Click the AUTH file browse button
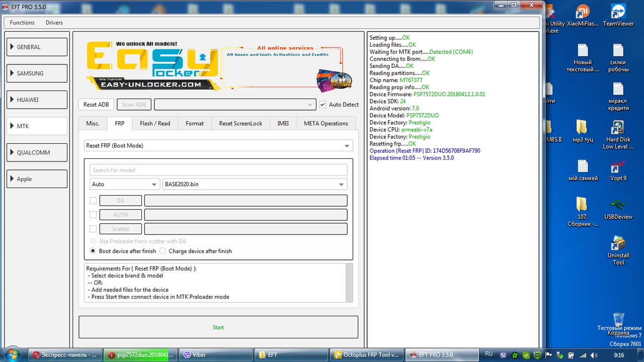This screenshot has width=644, height=362. tap(121, 215)
